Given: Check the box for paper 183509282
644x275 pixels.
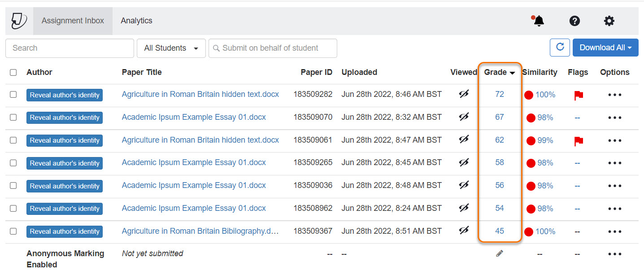Looking at the screenshot, I should [13, 95].
